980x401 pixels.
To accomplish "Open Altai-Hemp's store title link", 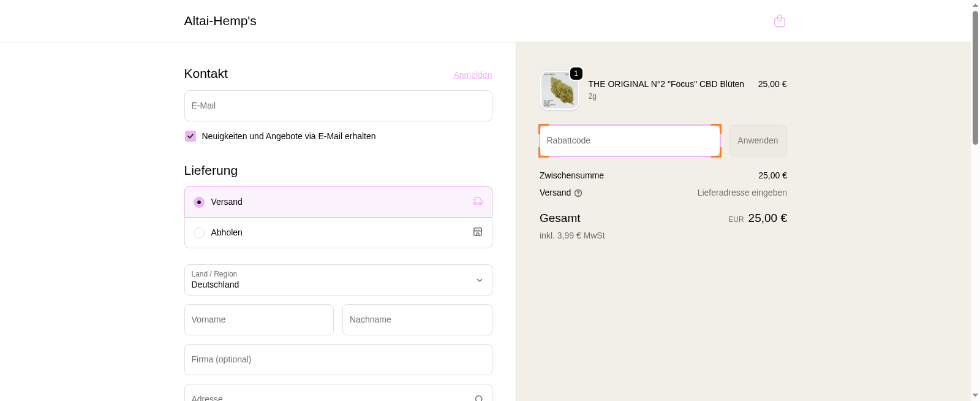I will 220,21.
